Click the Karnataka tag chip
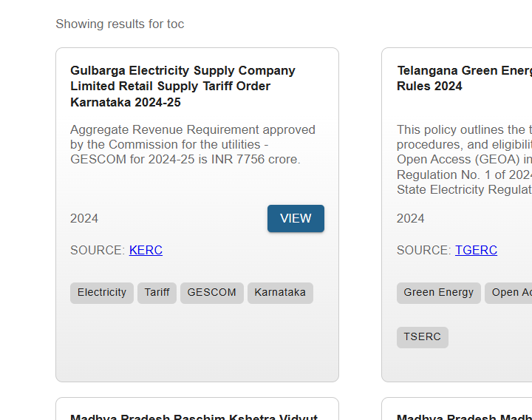The image size is (532, 420). pyautogui.click(x=280, y=293)
